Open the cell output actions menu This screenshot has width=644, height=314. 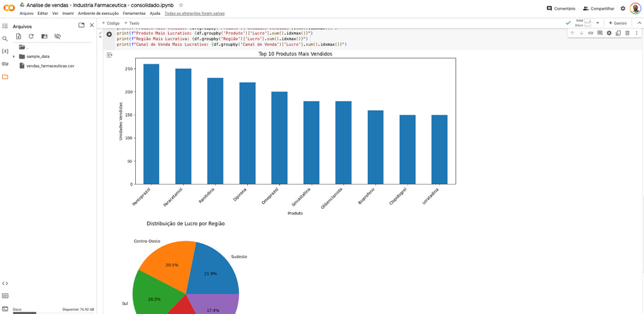click(109, 55)
